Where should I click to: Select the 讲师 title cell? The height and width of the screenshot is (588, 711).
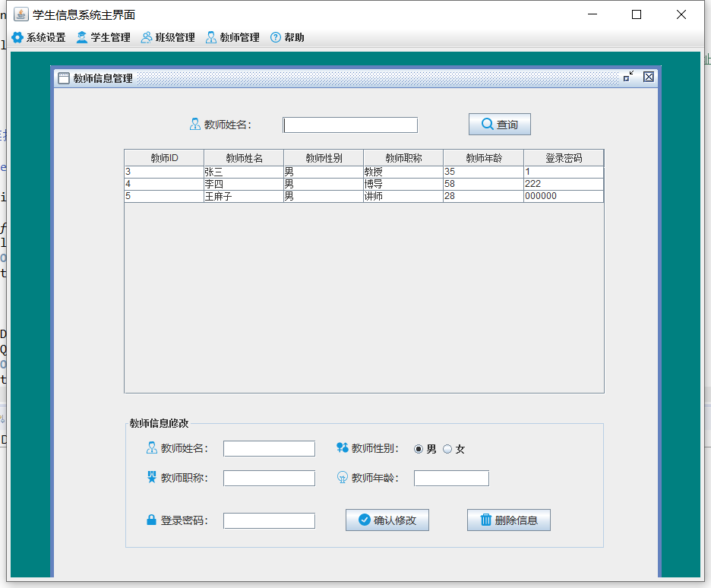tap(403, 196)
